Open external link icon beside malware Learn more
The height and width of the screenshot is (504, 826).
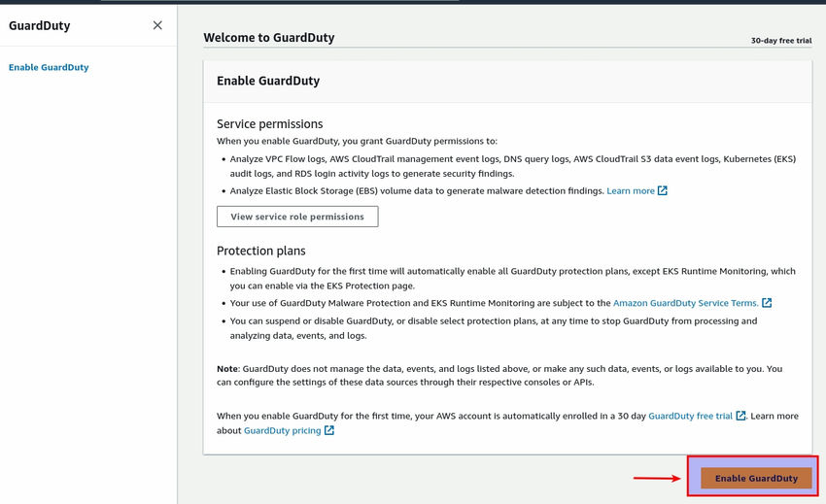point(663,191)
